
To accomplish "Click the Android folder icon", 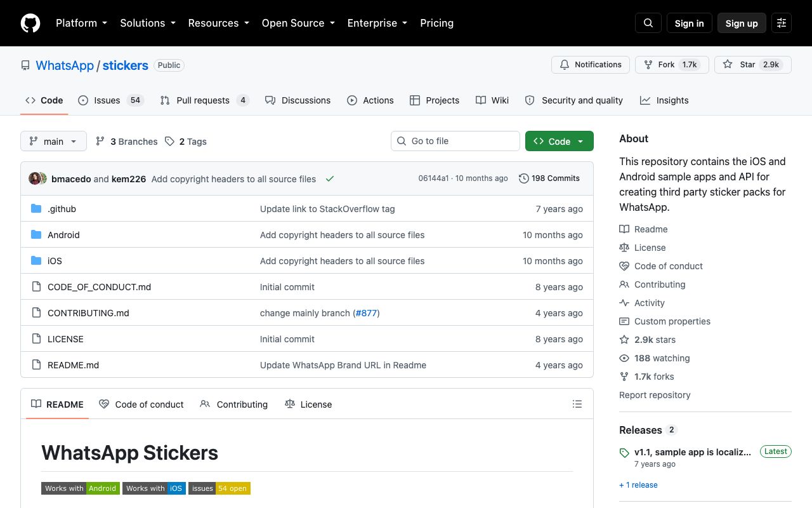I will coord(36,235).
